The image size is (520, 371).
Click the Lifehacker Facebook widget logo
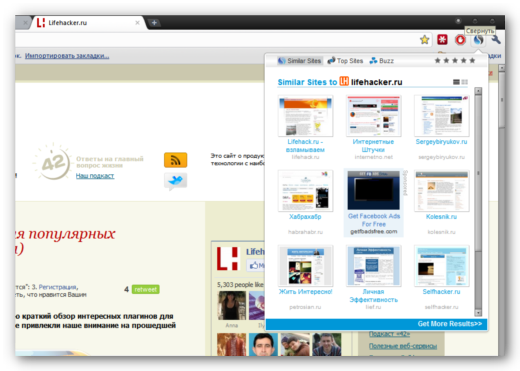click(228, 259)
